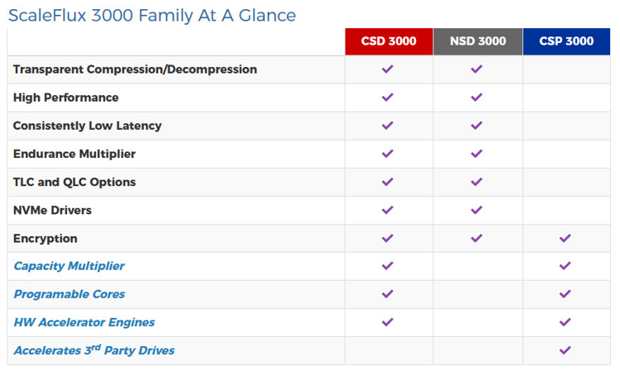The image size is (620, 375).
Task: Click NSD 3000 checkmark for NVMe Drivers
Action: [476, 210]
